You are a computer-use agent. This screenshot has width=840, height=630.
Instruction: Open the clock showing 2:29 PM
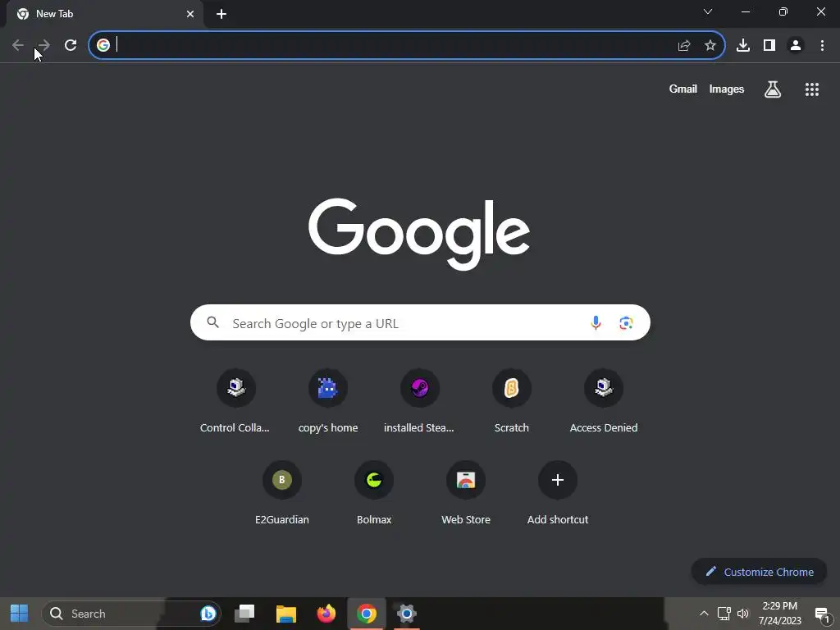(780, 614)
